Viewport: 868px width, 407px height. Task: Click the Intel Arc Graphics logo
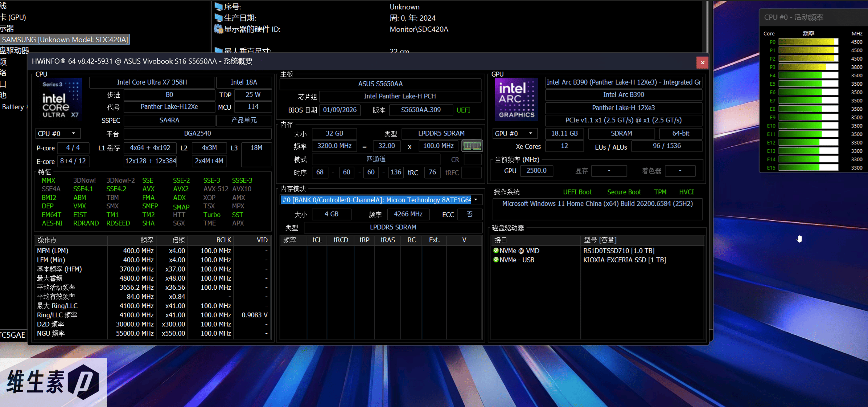point(517,99)
